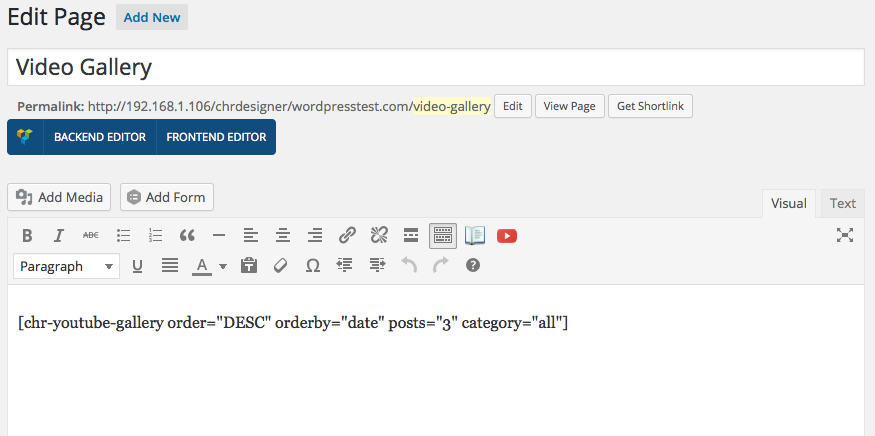Align text center
Viewport: 875px width, 436px height.
tap(283, 236)
